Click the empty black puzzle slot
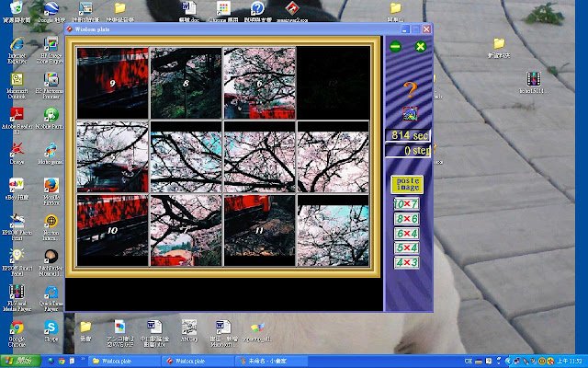This screenshot has height=368, width=588. point(333,83)
